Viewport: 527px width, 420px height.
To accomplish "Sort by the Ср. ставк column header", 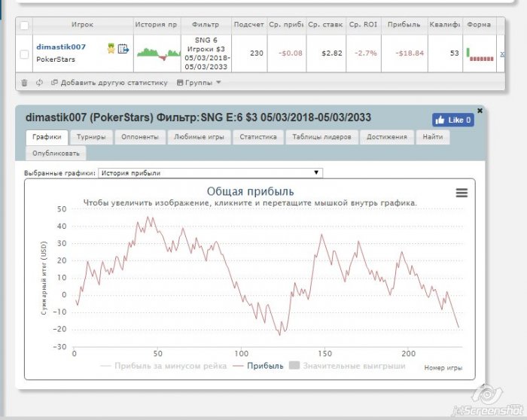I will [x=325, y=25].
